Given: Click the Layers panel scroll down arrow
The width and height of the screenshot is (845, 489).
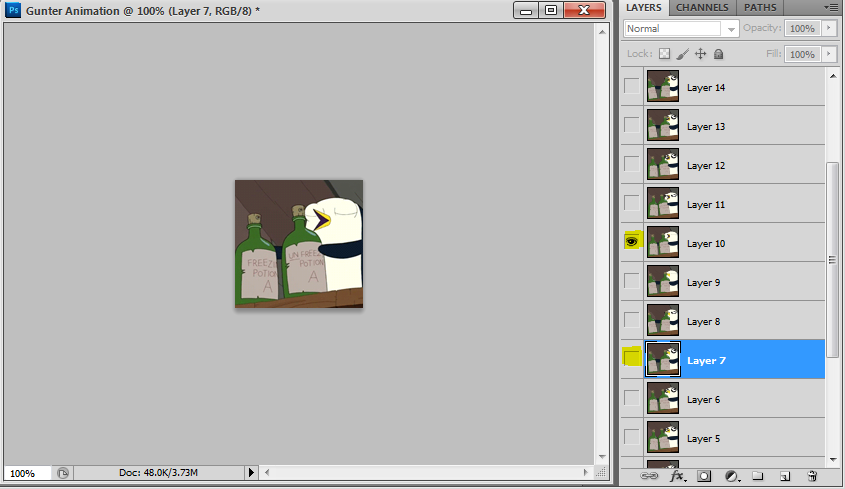Looking at the screenshot, I should 833,459.
